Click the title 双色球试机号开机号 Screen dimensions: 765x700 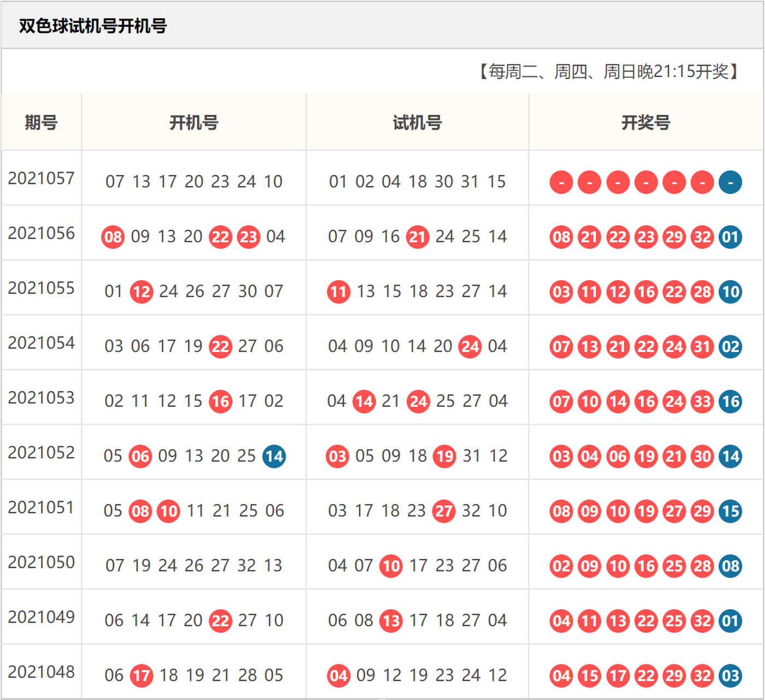click(x=93, y=26)
